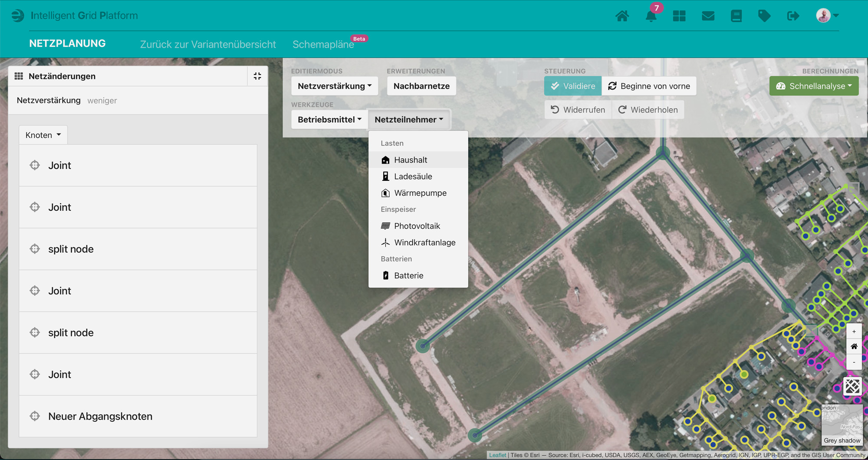Screen dimensions: 868x460
Task: Open the dashboard grid icon
Action: tap(679, 16)
